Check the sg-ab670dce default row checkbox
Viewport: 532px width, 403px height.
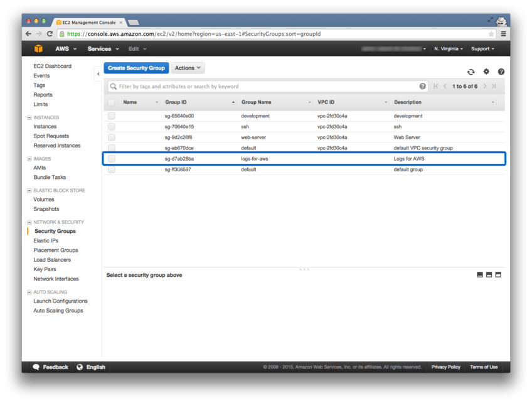[112, 148]
